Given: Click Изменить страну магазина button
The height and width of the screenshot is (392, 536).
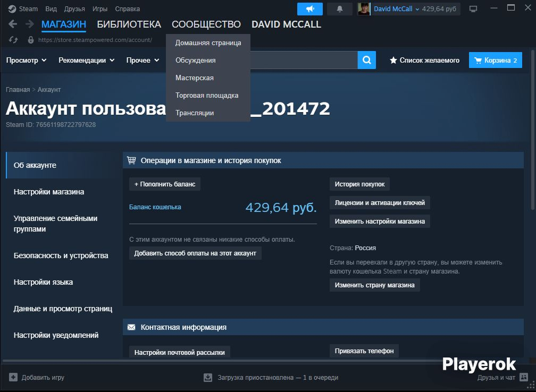Looking at the screenshot, I should [375, 285].
